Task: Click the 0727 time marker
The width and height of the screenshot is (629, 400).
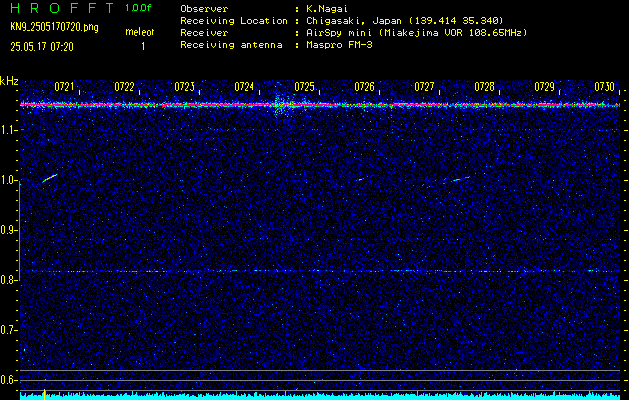Action: pyautogui.click(x=424, y=87)
